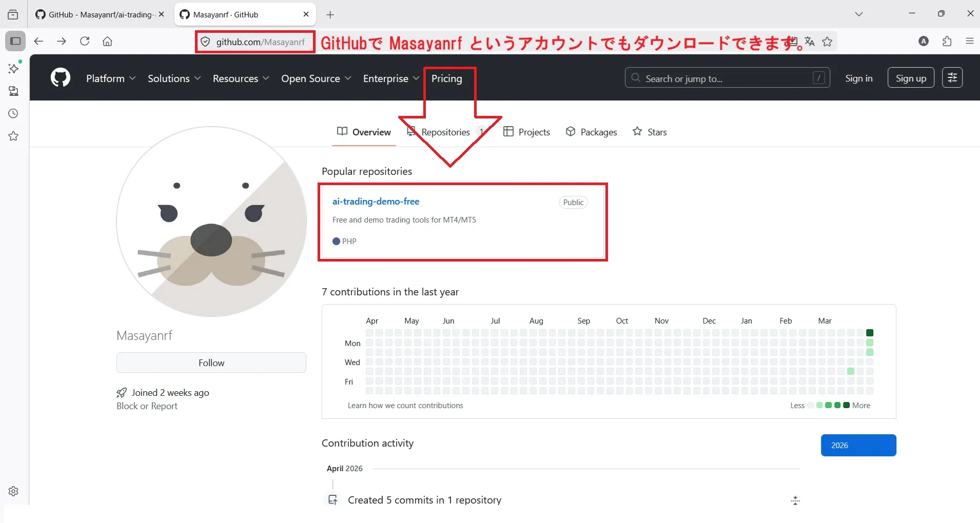Click the darkest green contribution square
This screenshot has height=523, width=980.
pyautogui.click(x=870, y=333)
